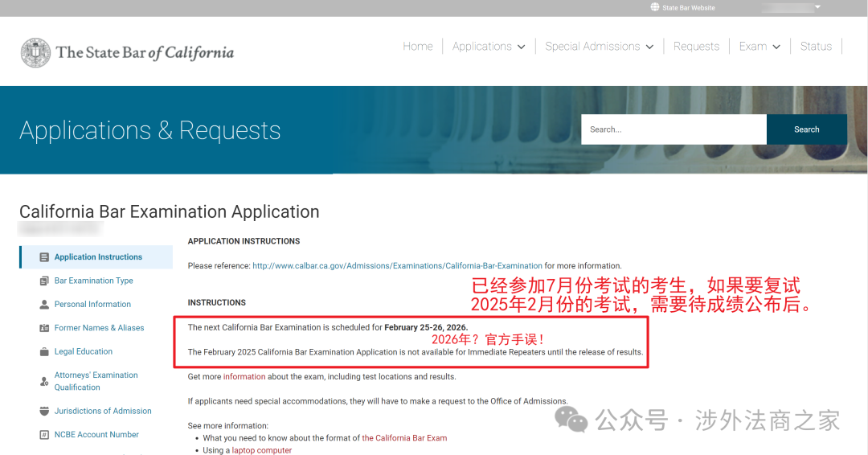Click the Search button
Viewport: 868px width, 455px height.
pyautogui.click(x=807, y=129)
